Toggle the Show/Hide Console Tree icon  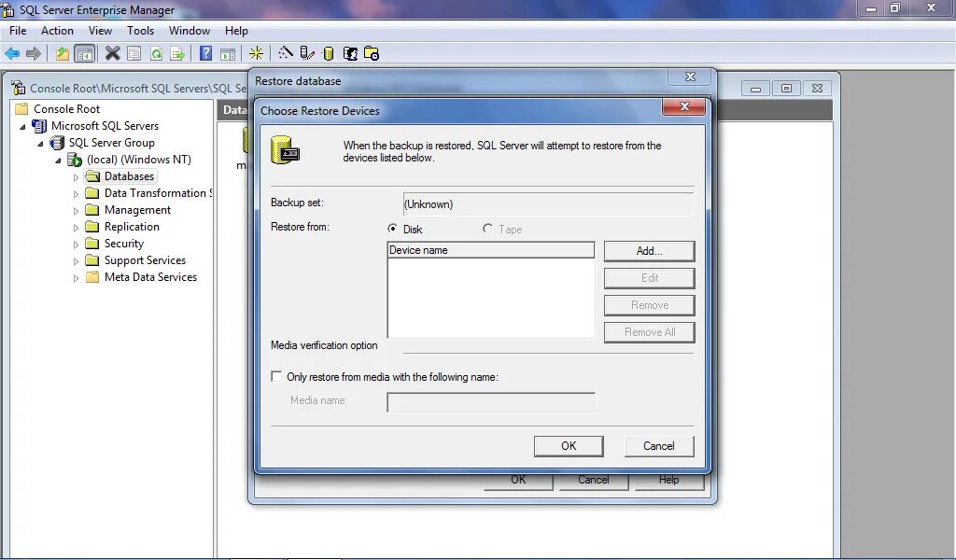pos(85,53)
